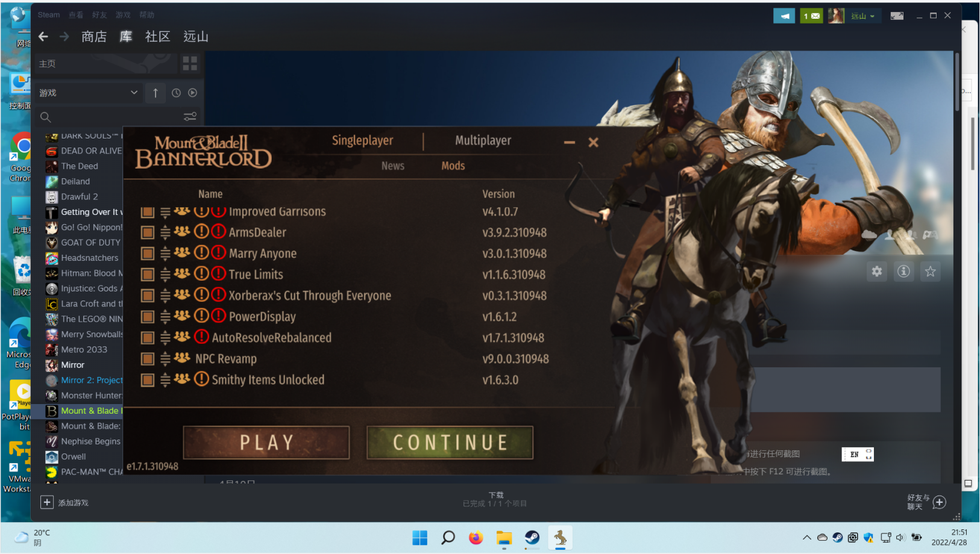Screen dimensions: 980x554
Task: Close the Bannerlord launcher with X
Action: (x=594, y=142)
